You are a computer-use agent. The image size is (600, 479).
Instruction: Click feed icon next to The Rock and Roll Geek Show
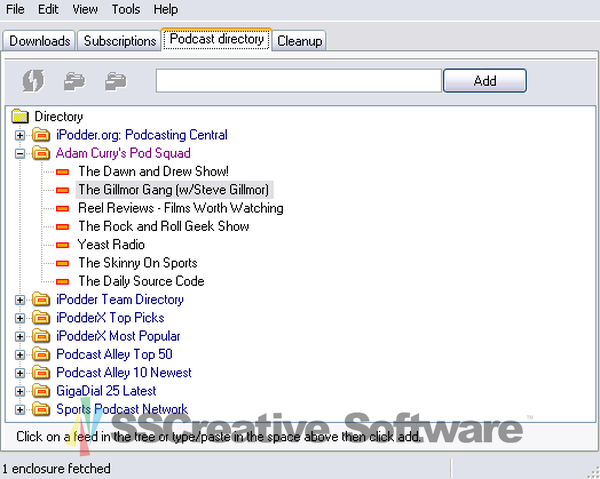pyautogui.click(x=62, y=227)
